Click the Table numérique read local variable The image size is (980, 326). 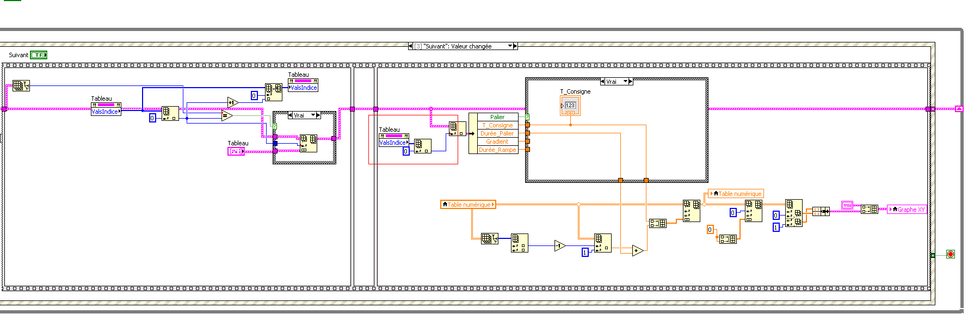pyautogui.click(x=468, y=205)
